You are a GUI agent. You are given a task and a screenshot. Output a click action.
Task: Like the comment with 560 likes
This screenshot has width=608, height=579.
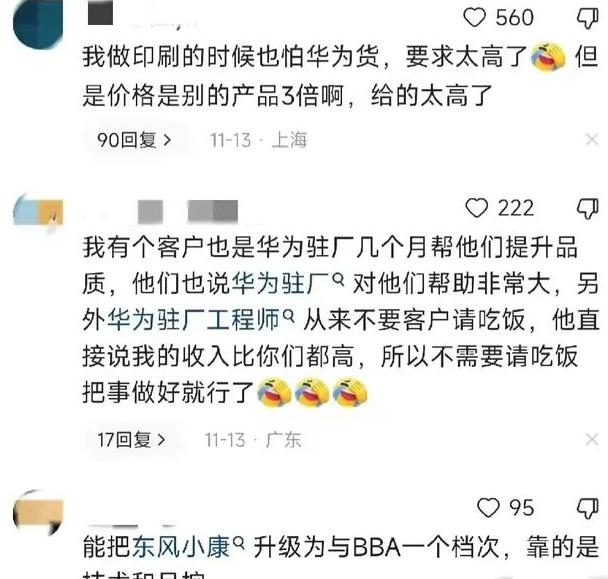(475, 17)
